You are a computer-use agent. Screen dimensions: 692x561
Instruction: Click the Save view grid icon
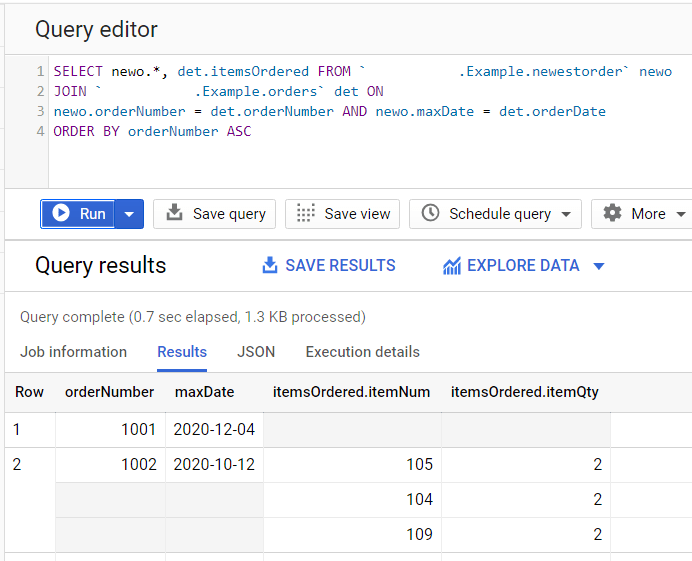pyautogui.click(x=306, y=213)
